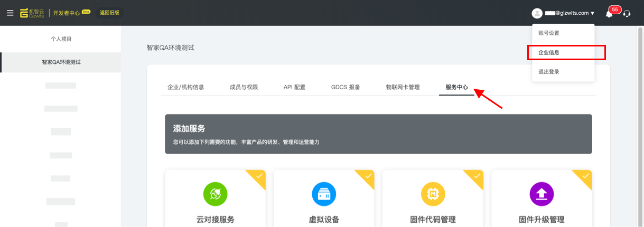Click the purple 固件升级管理 upload icon
This screenshot has width=644, height=227.
542,194
